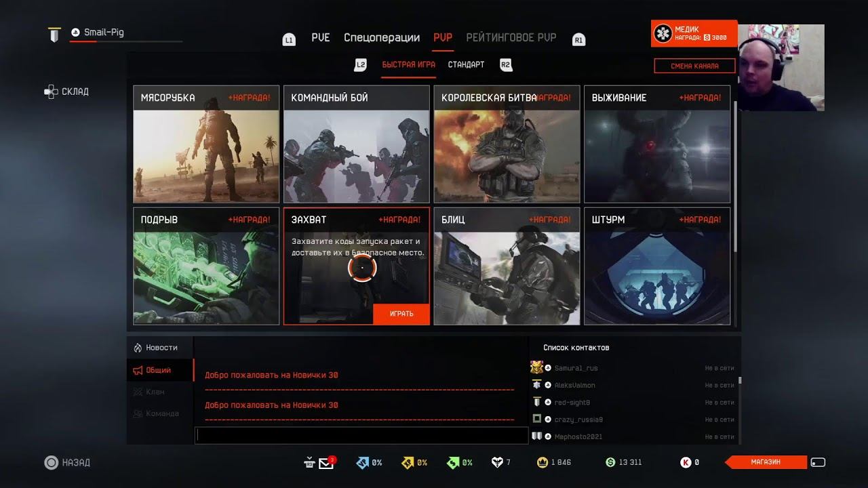Select the PVP tab
Image resolution: width=868 pixels, height=488 pixels.
[443, 38]
